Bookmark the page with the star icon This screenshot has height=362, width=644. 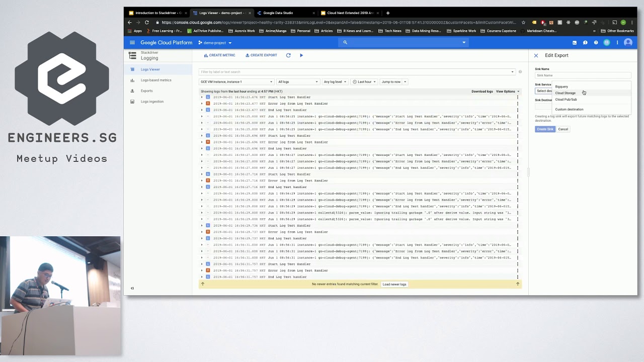[524, 23]
